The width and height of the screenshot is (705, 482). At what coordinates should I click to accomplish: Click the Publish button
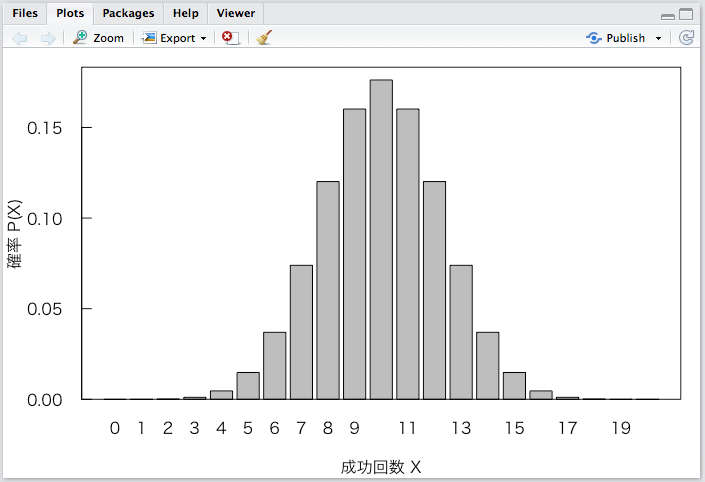point(616,38)
